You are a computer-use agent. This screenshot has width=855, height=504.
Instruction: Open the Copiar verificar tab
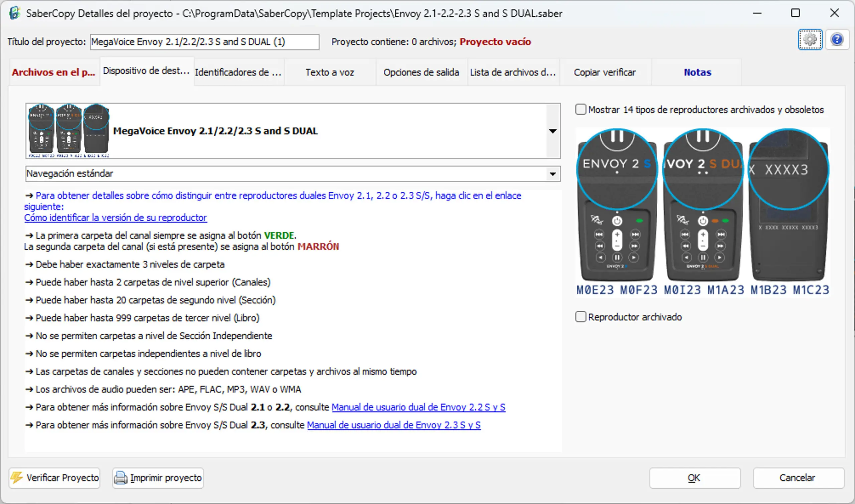click(x=605, y=72)
